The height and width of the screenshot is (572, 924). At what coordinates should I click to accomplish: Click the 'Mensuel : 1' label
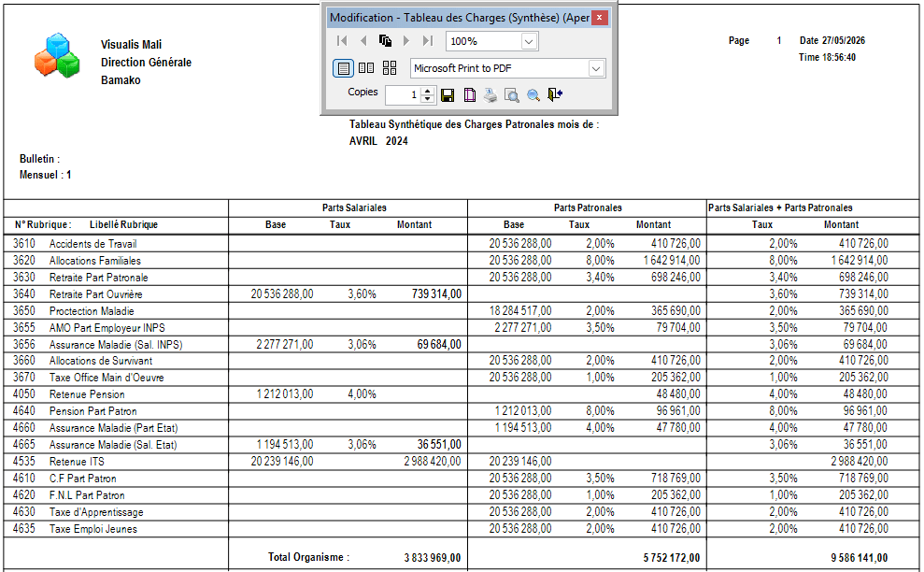pyautogui.click(x=46, y=175)
